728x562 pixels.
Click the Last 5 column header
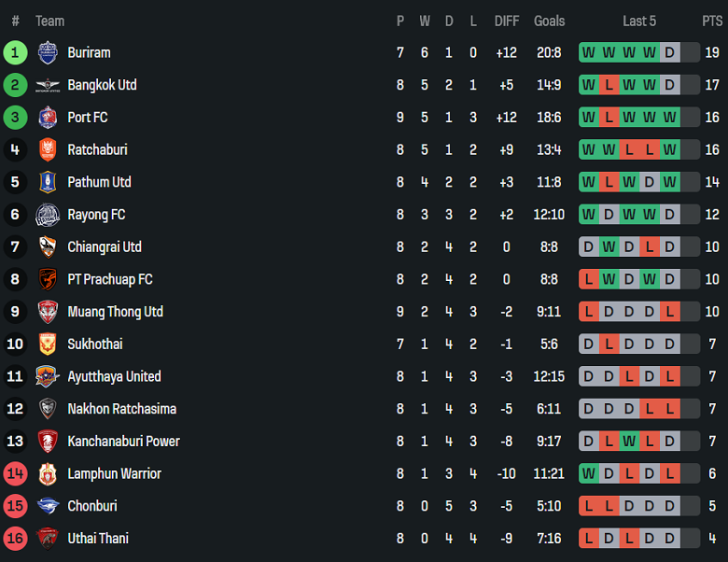tap(639, 21)
